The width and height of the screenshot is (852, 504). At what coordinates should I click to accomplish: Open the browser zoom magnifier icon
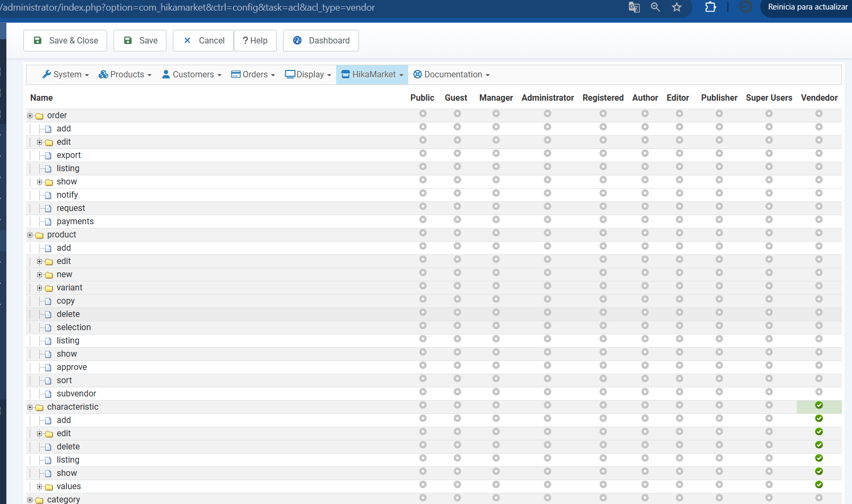tap(655, 7)
